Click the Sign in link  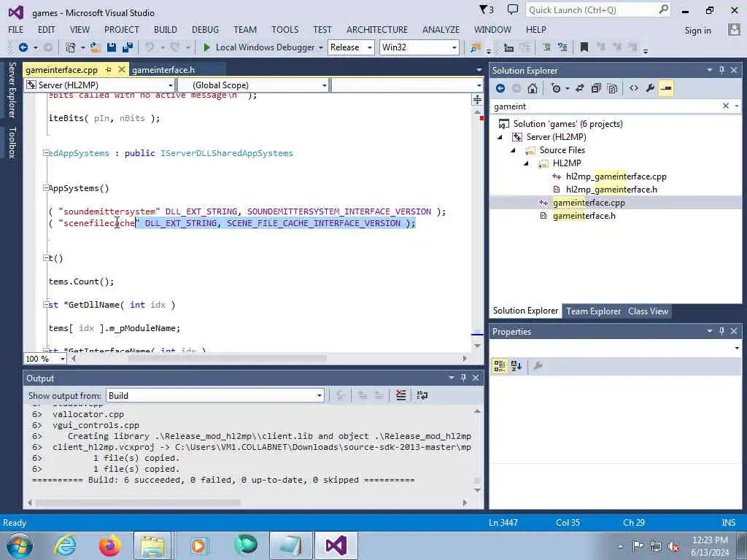tap(697, 31)
